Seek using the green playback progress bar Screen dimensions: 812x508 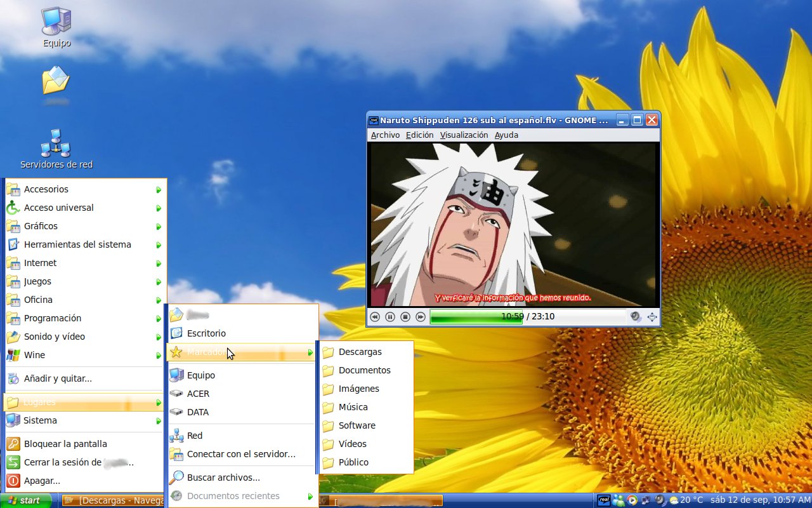click(x=528, y=316)
